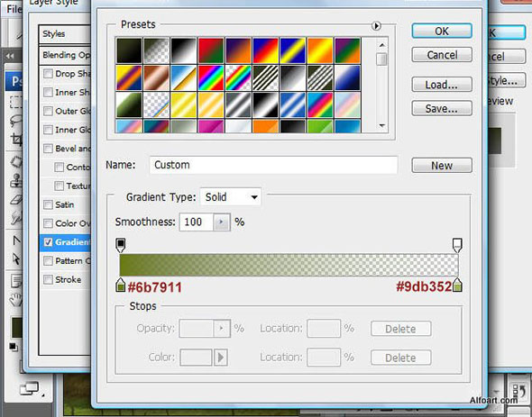
Task: Select the Hand tool
Action: point(15,299)
